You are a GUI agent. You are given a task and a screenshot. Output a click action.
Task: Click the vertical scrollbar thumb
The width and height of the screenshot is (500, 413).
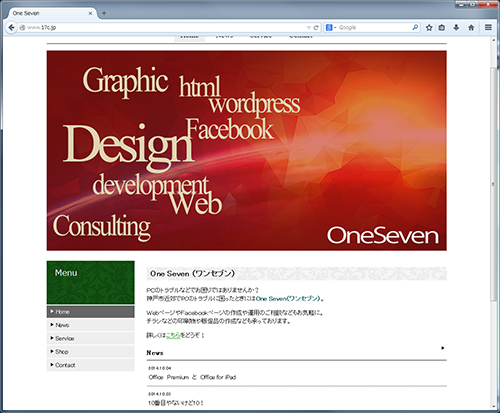[x=494, y=184]
